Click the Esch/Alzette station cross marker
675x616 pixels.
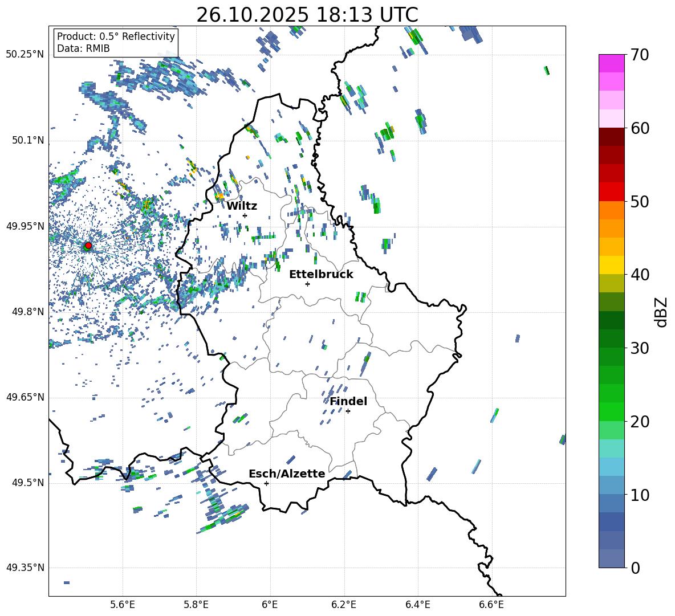pyautogui.click(x=266, y=483)
